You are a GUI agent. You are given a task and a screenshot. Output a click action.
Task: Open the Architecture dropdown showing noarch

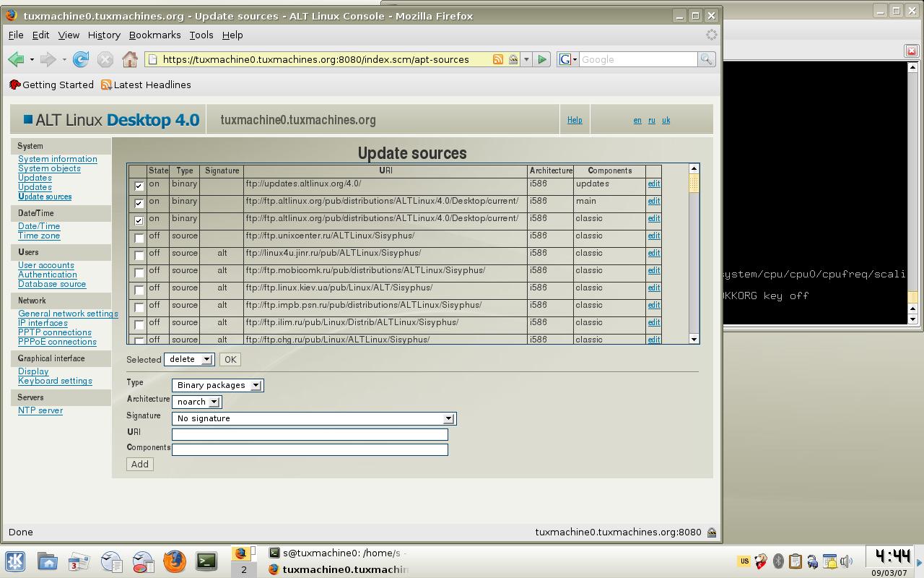196,402
